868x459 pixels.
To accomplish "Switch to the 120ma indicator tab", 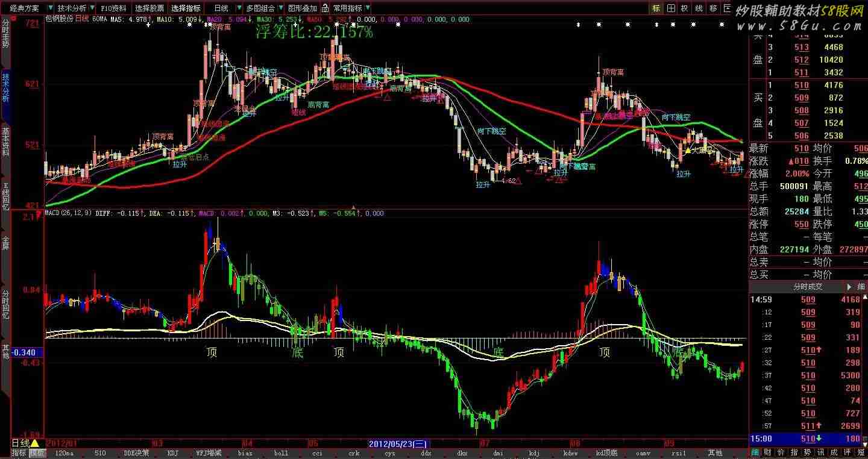I will tap(64, 453).
